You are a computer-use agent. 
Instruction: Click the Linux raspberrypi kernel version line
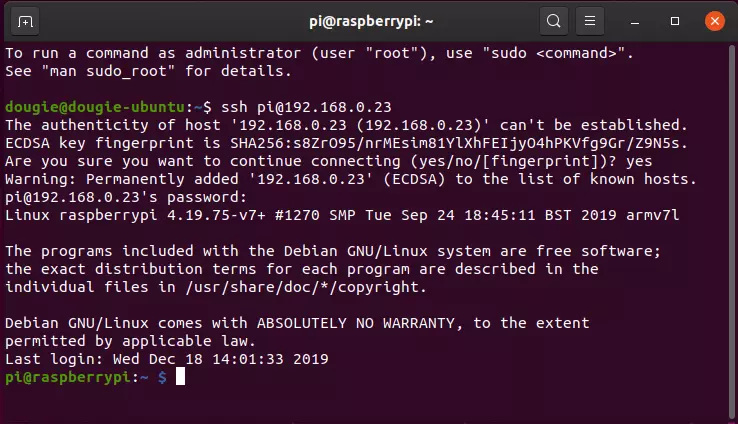click(x=342, y=215)
